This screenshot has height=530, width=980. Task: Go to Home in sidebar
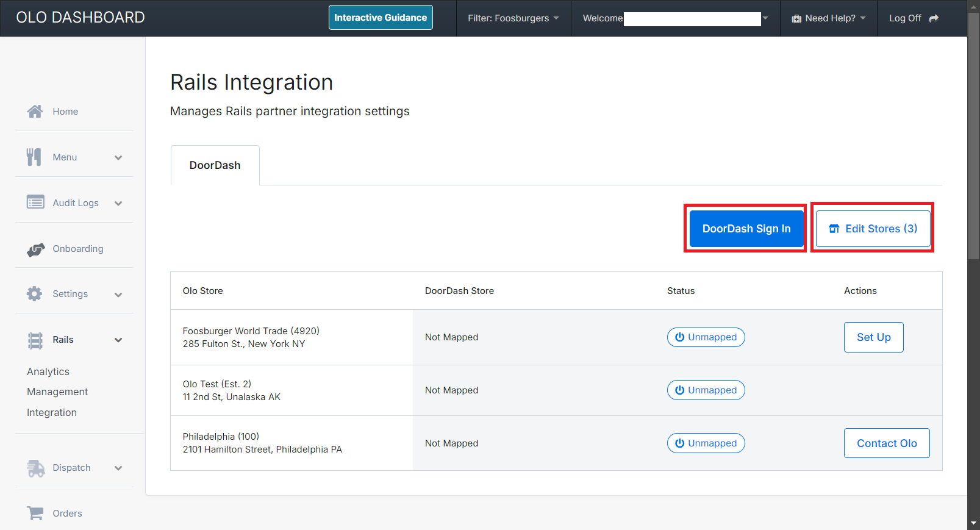point(65,112)
